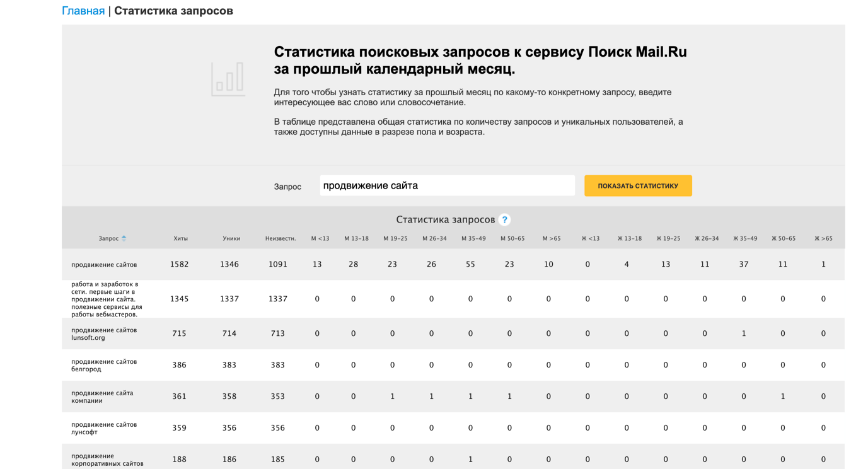Click hits value 386
868x469 pixels.
179,365
